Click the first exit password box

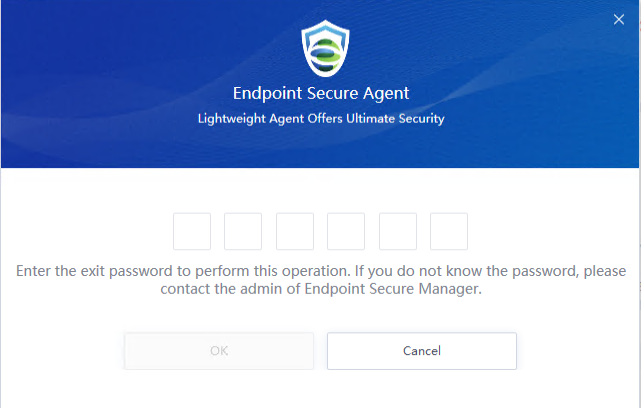192,231
